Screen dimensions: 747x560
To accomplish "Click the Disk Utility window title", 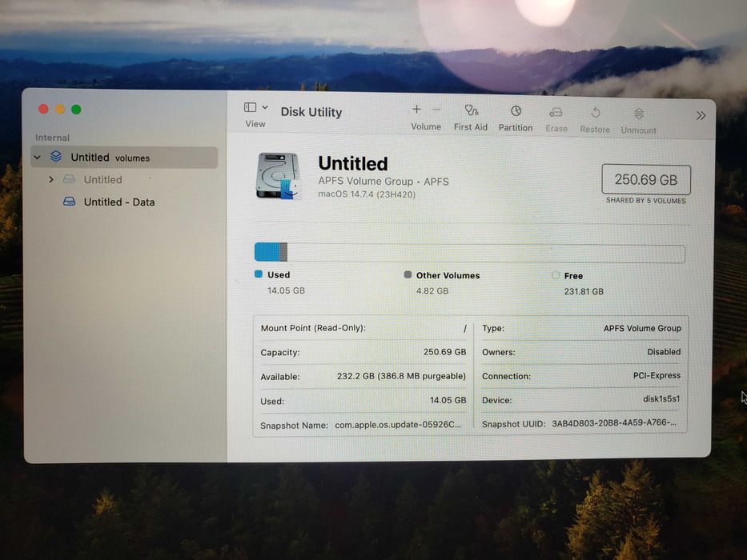I will 311,112.
